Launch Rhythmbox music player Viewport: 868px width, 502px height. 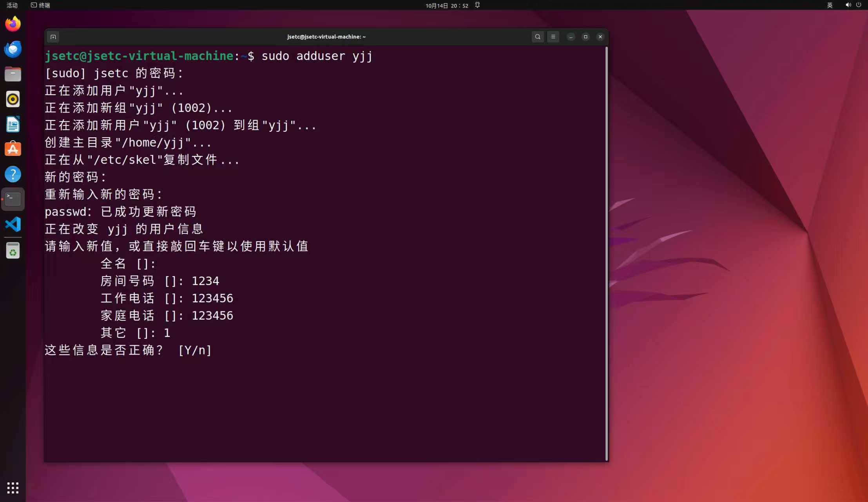13,99
